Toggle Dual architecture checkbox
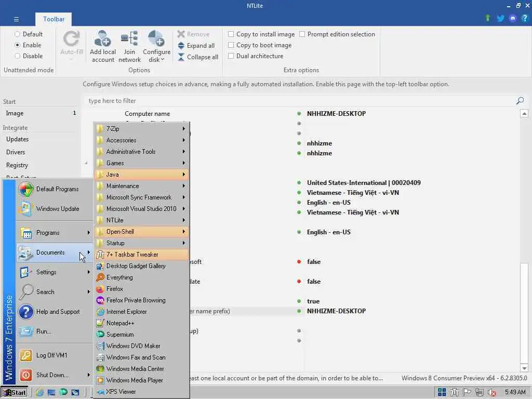 coord(231,56)
